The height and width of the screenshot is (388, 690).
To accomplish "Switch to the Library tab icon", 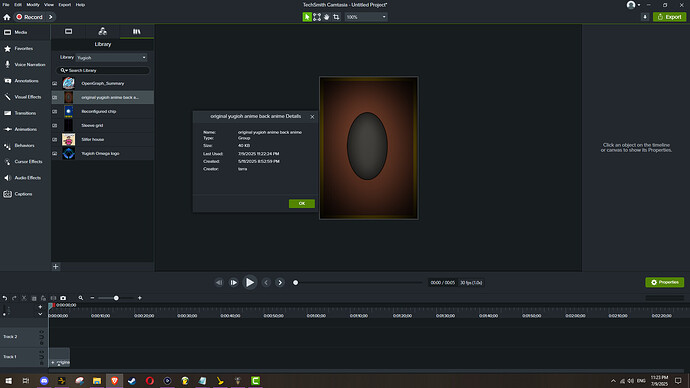I will click(136, 31).
